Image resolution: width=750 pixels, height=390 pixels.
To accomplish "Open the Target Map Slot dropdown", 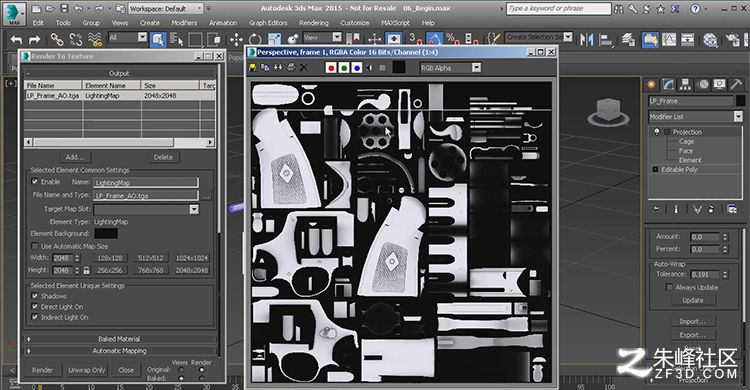I will pyautogui.click(x=146, y=209).
